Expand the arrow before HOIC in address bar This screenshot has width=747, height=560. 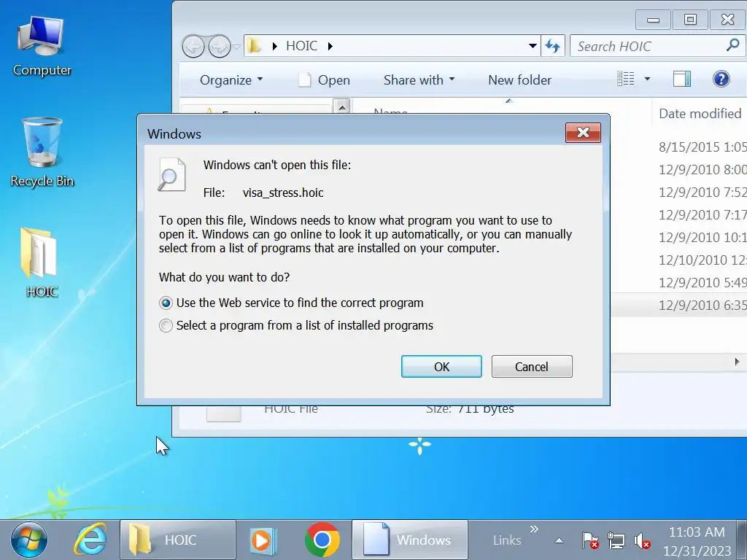274,46
